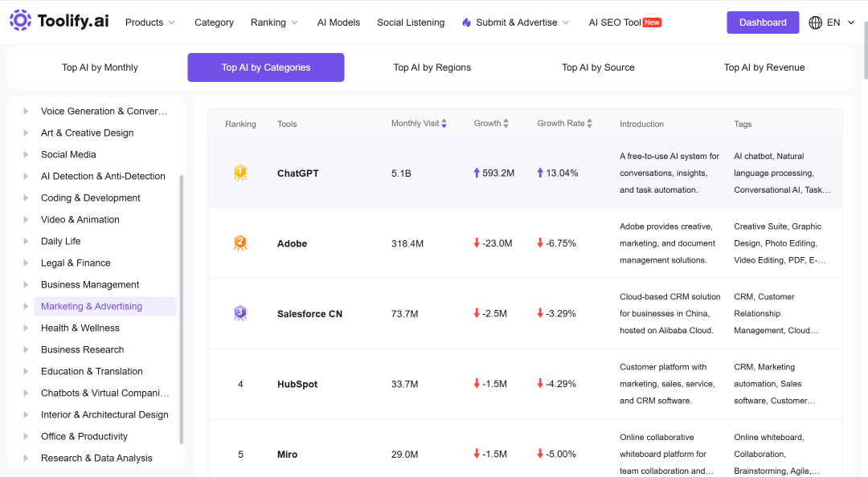Image resolution: width=868 pixels, height=477 pixels.
Task: Click the category sidebar scrollbar
Action: [x=181, y=309]
